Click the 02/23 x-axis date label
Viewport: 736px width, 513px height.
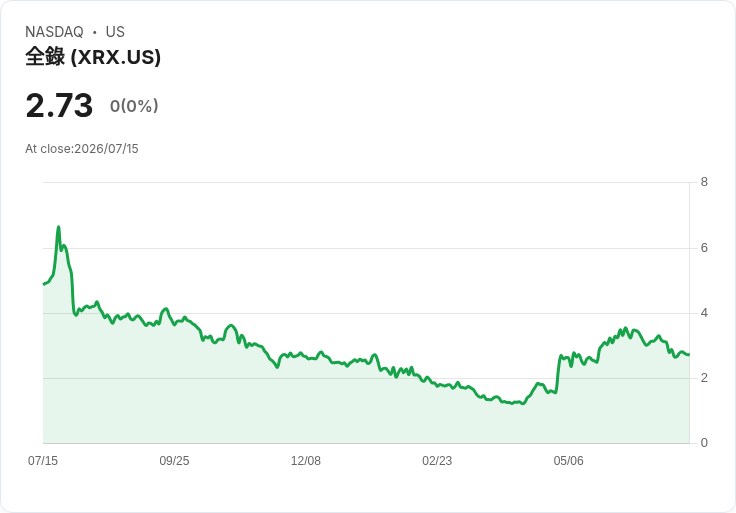tap(437, 460)
